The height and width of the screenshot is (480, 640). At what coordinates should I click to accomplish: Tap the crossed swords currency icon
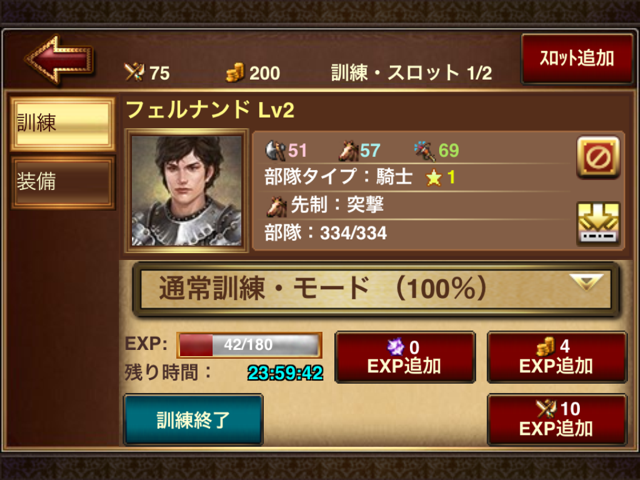click(x=134, y=73)
